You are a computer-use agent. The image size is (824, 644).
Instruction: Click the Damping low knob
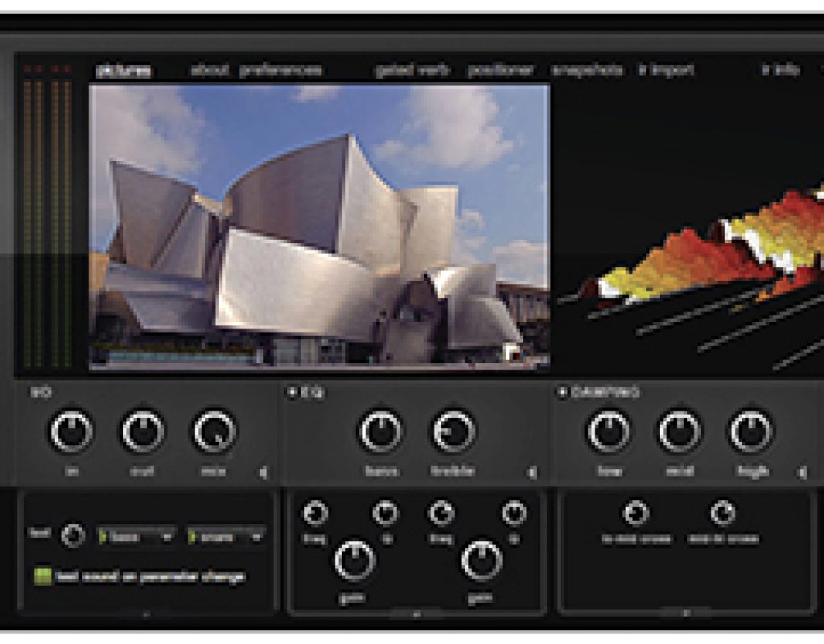[x=608, y=431]
